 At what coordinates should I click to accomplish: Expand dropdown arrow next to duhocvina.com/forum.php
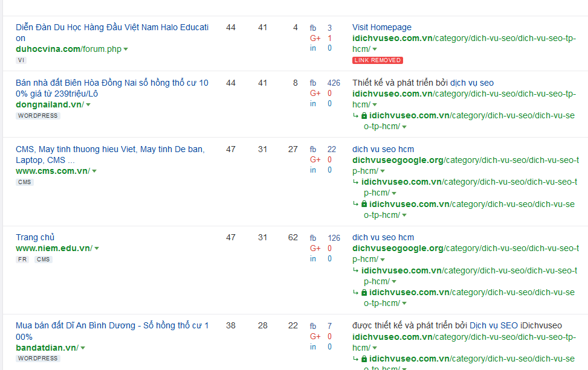(126, 49)
